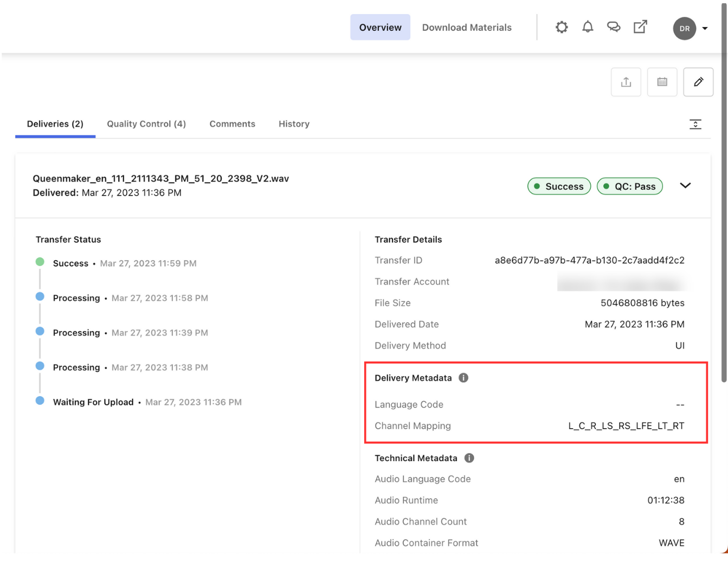Click the Transfer Status heading
The width and height of the screenshot is (728, 562).
coord(68,240)
